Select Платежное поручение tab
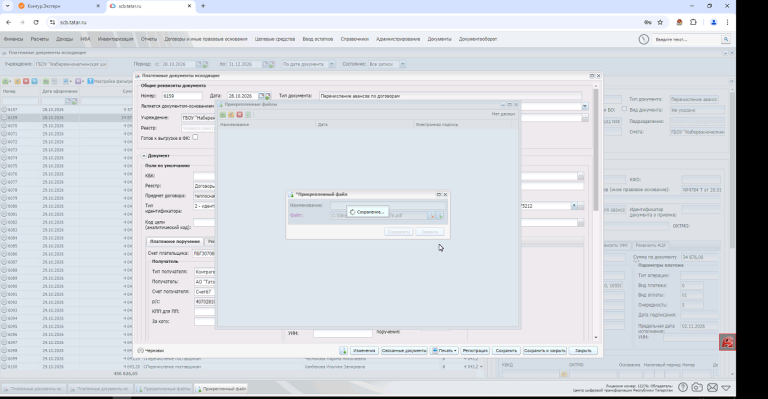768x399 pixels. click(x=175, y=241)
